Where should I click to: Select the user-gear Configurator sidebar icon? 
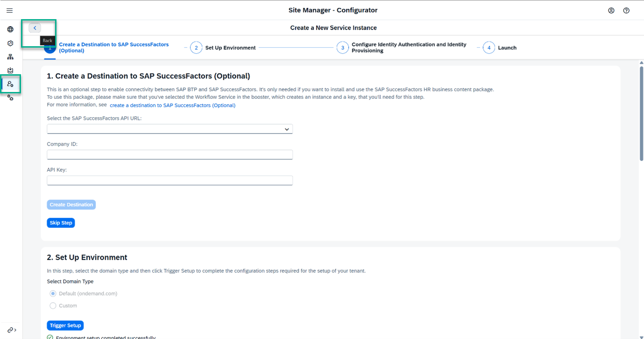10,84
